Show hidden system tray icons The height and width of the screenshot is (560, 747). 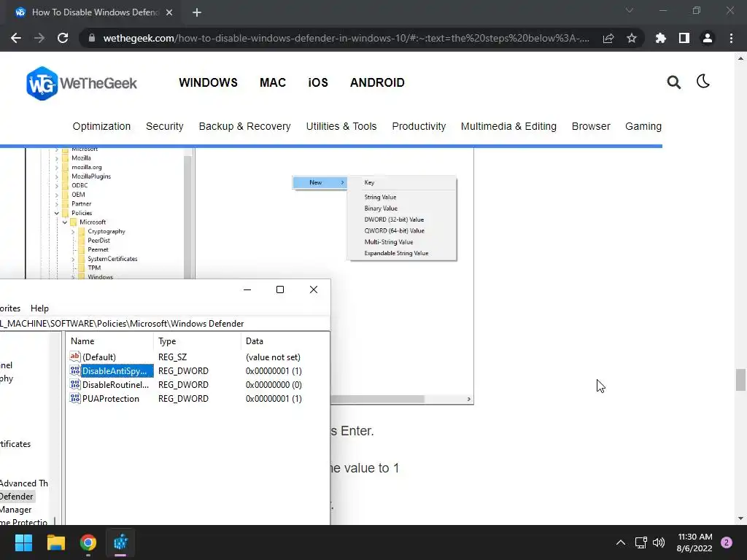click(621, 542)
